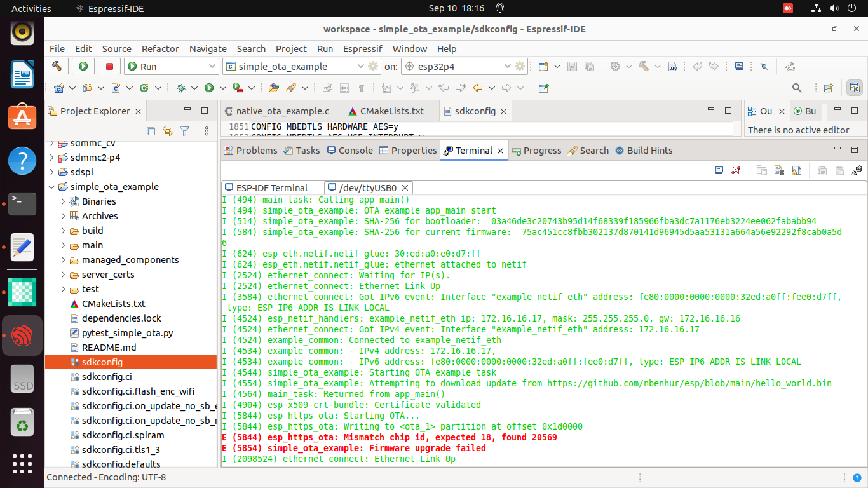Click the Open Terminal monitor icon in the main toolbar

739,66
